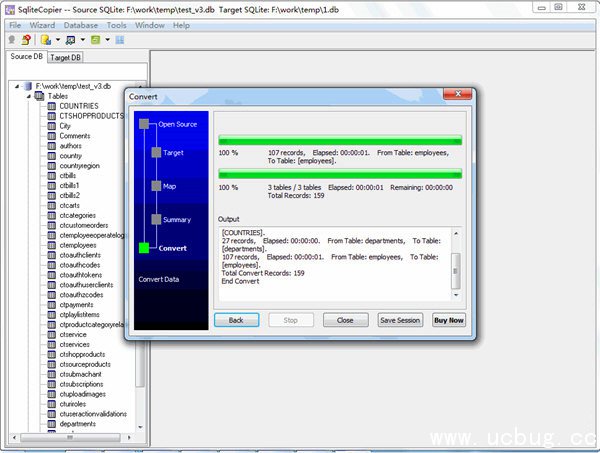This screenshot has height=453, width=600.
Task: Open the Database menu
Action: (x=81, y=24)
